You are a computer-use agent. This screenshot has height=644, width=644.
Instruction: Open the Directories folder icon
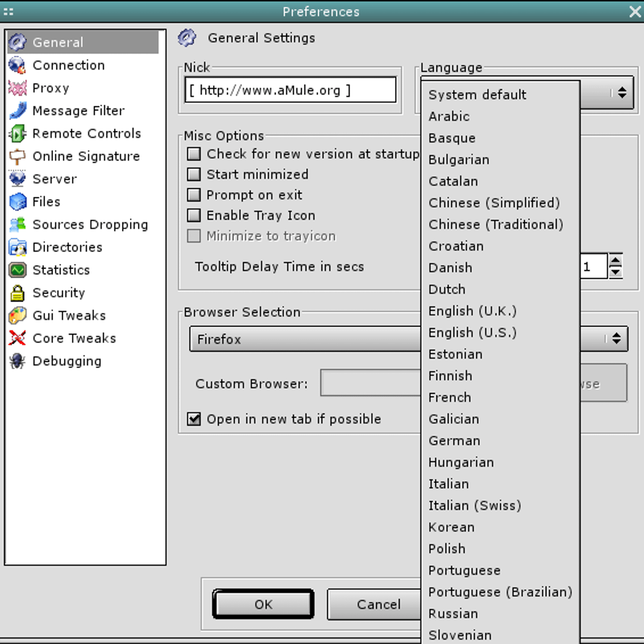tap(17, 247)
